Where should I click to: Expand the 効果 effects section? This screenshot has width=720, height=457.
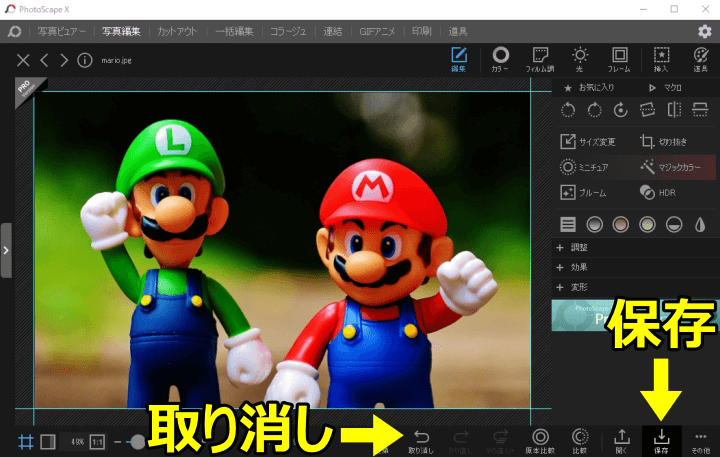tap(636, 267)
